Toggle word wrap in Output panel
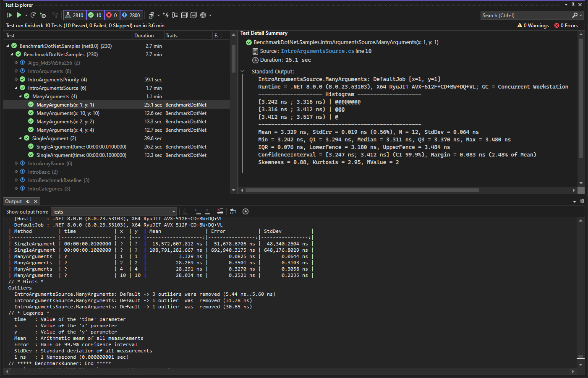The width and height of the screenshot is (588, 378). point(233,211)
